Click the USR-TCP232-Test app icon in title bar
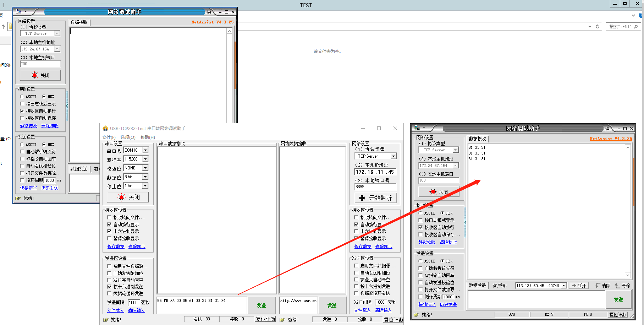 click(x=105, y=128)
